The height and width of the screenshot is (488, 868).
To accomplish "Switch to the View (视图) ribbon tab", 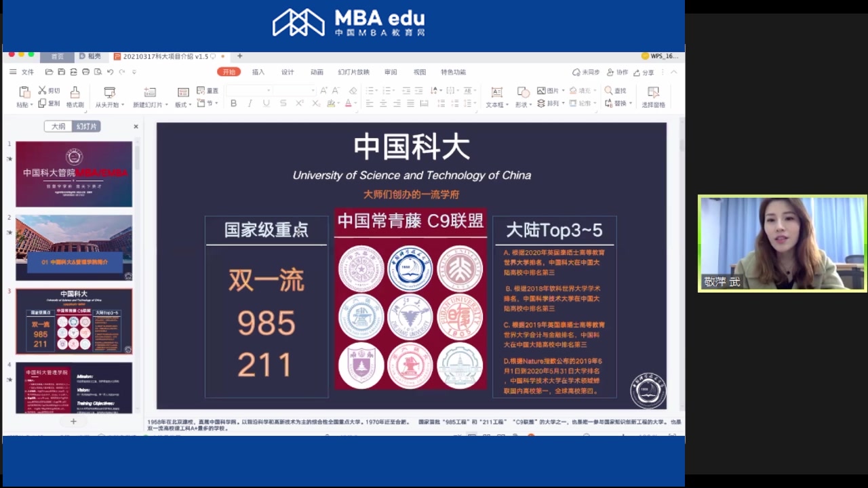I will pyautogui.click(x=420, y=72).
